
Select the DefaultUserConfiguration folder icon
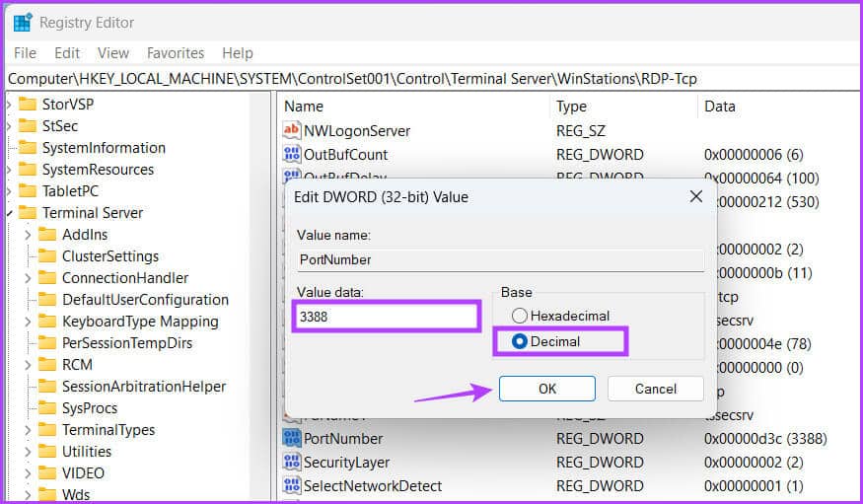click(47, 300)
